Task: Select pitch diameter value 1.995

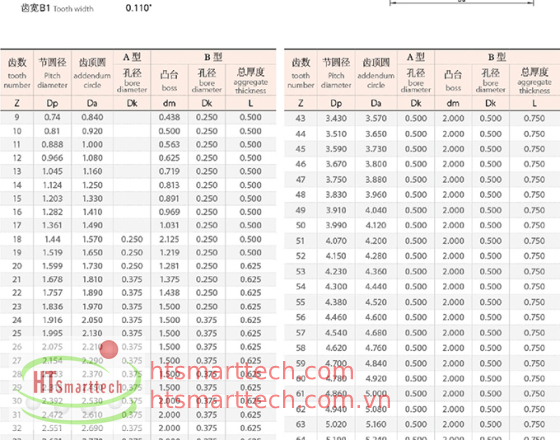Action: (x=52, y=333)
